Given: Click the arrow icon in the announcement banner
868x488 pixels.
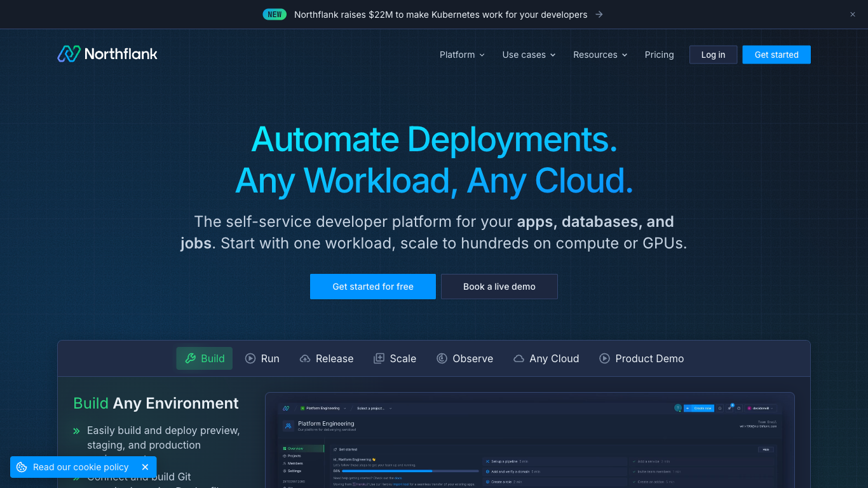Looking at the screenshot, I should 599,14.
